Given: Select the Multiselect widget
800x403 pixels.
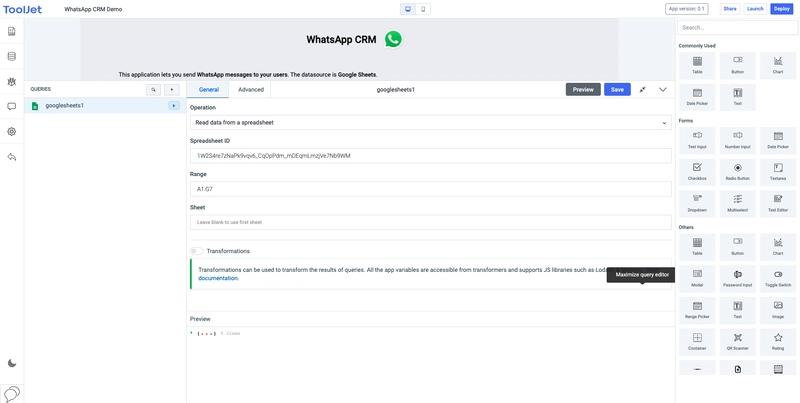Looking at the screenshot, I should click(x=737, y=203).
